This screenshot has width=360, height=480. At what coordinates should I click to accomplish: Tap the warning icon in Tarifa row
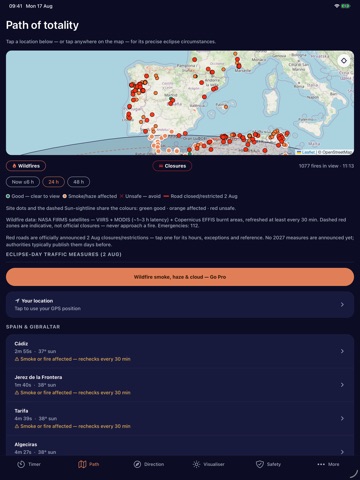pos(17,426)
